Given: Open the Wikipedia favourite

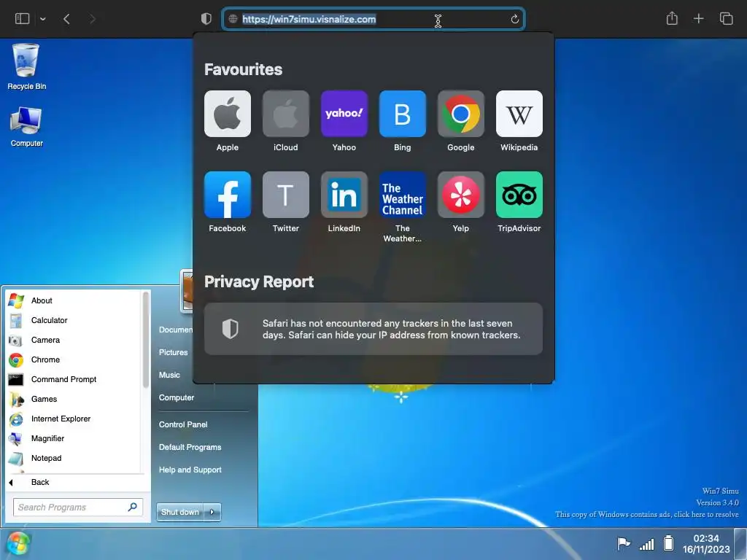Looking at the screenshot, I should (x=519, y=114).
